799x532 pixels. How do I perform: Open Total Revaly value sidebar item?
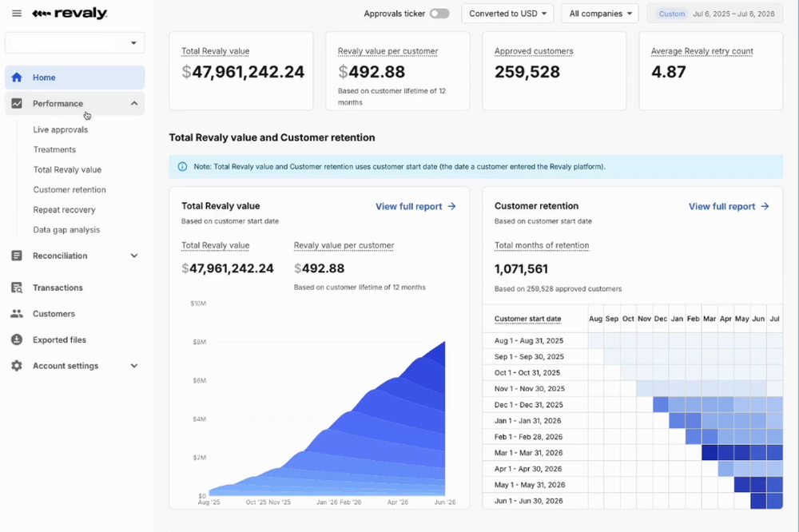(67, 169)
